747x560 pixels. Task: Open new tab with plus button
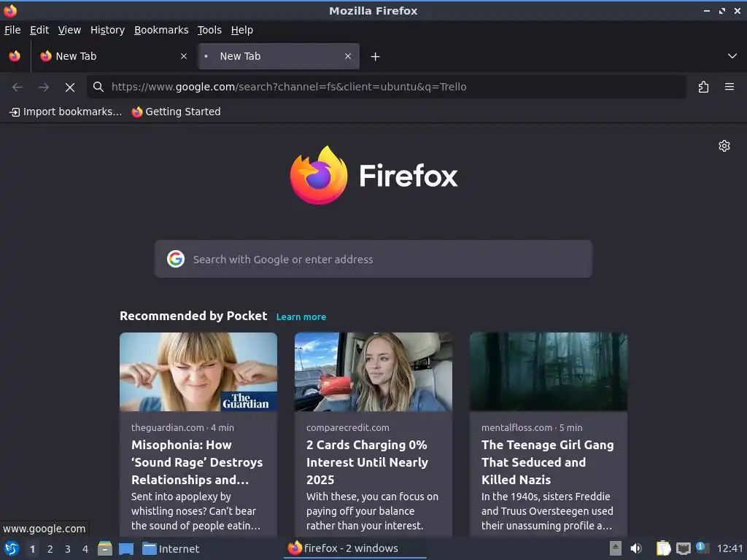click(376, 57)
